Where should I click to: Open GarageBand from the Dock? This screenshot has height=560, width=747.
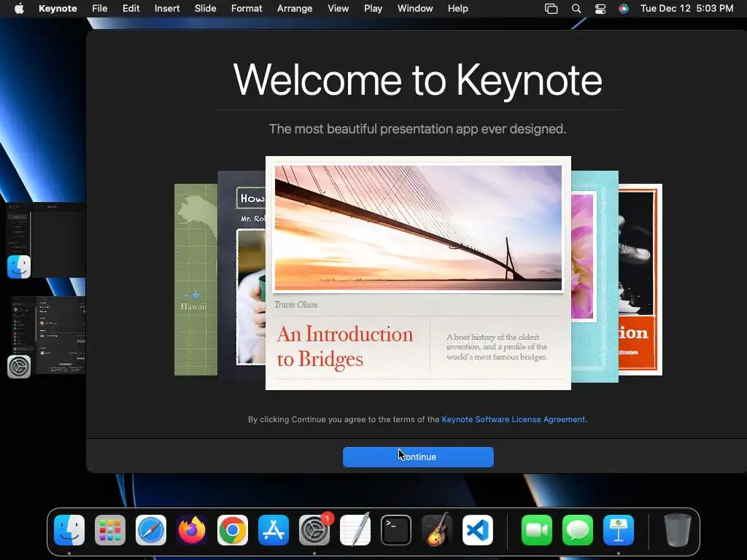pos(437,530)
